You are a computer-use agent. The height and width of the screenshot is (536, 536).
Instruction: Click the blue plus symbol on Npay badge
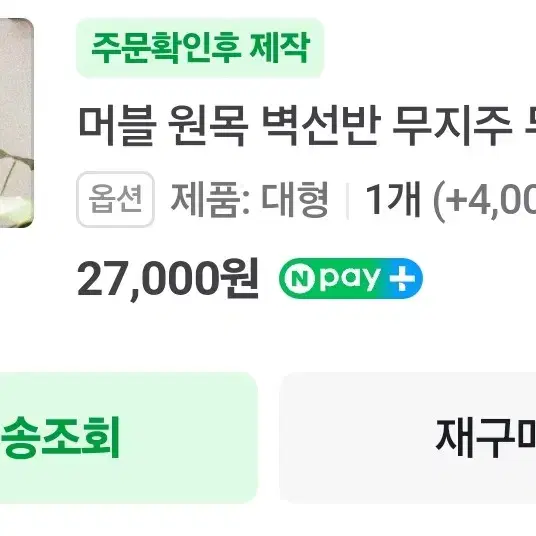click(x=402, y=279)
